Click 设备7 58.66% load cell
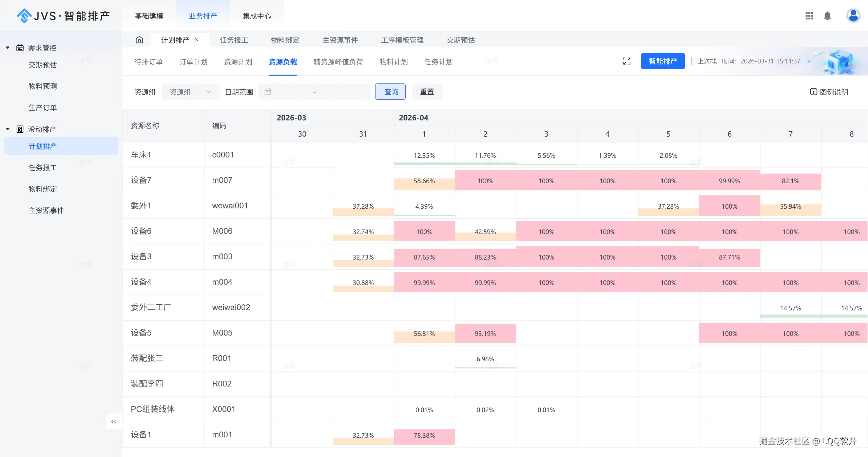This screenshot has width=868, height=457. click(424, 181)
